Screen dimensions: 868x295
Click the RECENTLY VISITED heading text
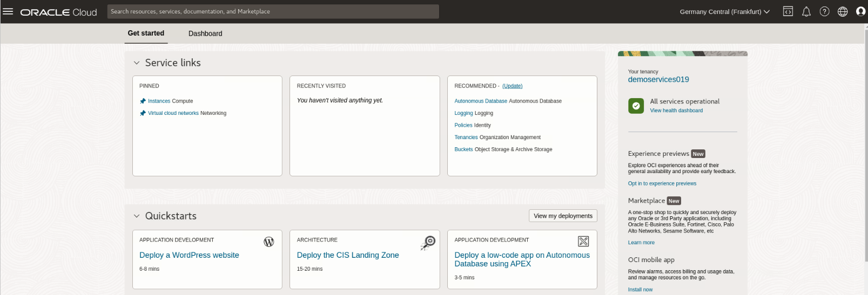[321, 86]
